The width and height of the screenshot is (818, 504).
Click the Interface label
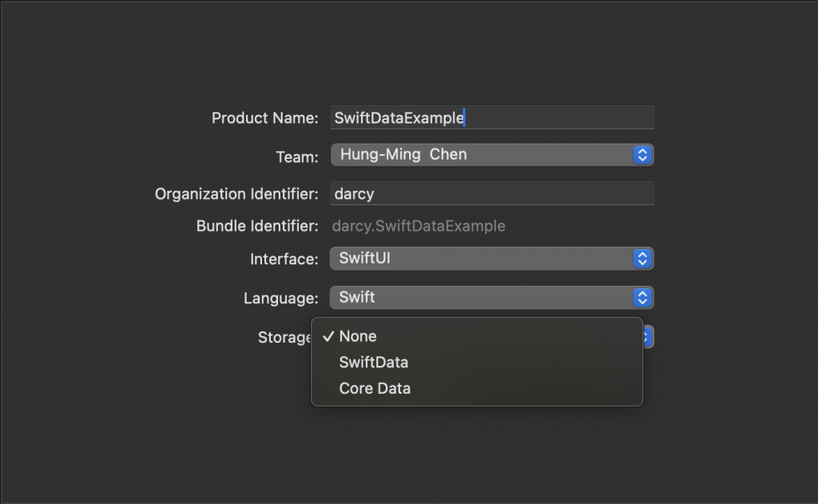(284, 260)
